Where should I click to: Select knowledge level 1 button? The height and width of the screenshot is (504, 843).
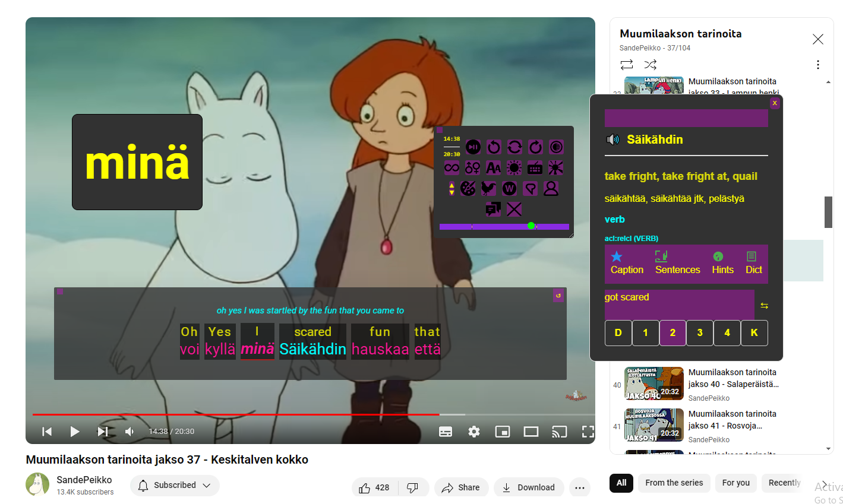pyautogui.click(x=646, y=333)
